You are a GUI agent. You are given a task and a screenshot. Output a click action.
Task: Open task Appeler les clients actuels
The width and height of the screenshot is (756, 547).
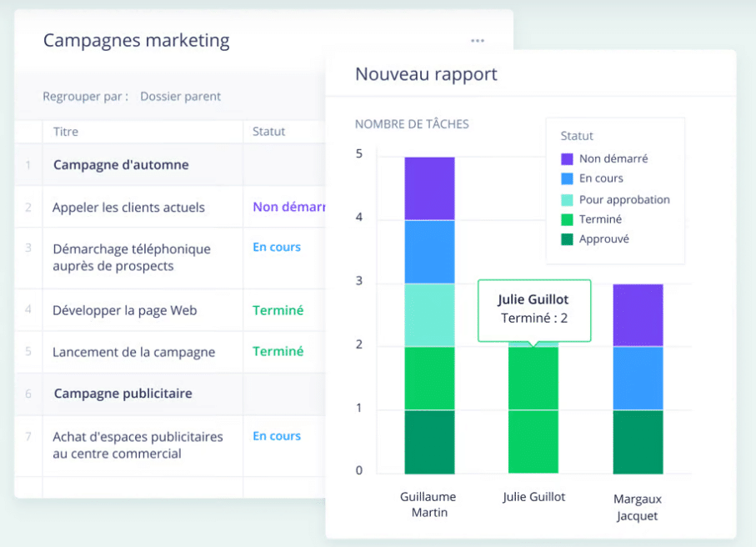pos(128,208)
